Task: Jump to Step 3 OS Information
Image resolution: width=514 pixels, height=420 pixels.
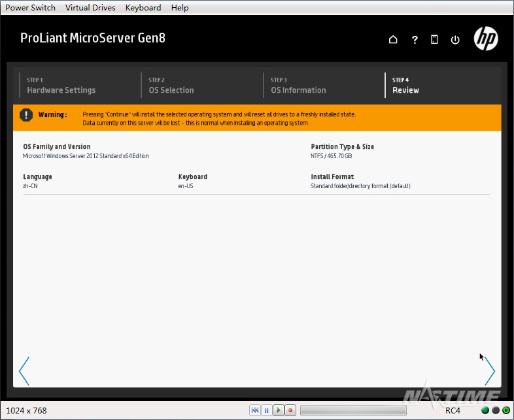Action: (298, 86)
